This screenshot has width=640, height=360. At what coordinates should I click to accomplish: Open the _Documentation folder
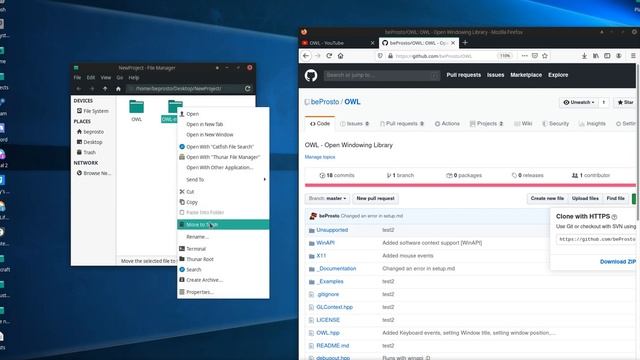[336, 269]
